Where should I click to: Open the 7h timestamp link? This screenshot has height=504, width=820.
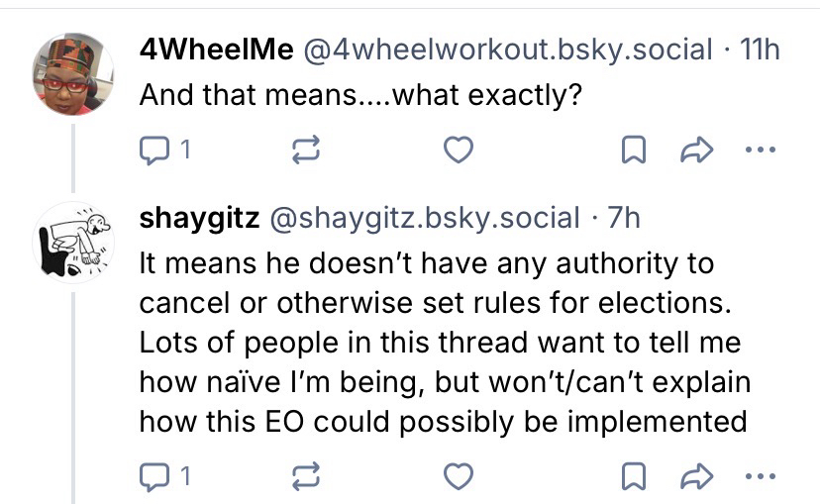[624, 218]
